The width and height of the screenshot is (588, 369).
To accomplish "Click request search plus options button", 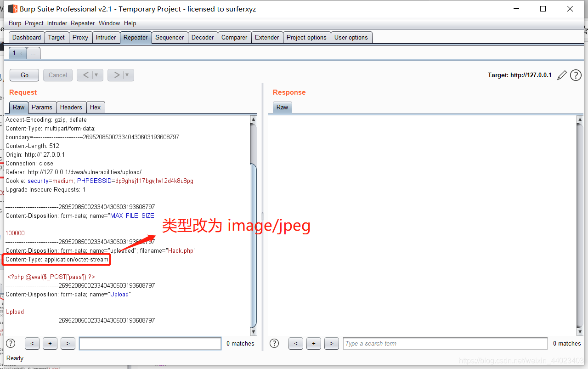I will [x=50, y=343].
